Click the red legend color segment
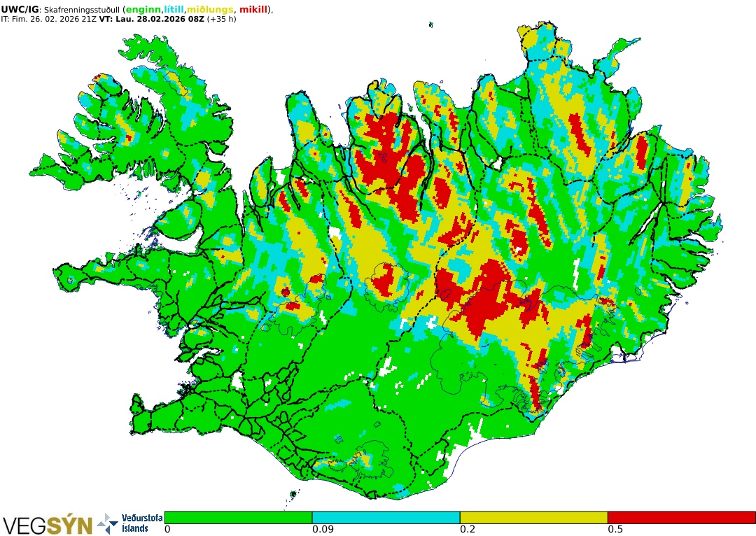 pyautogui.click(x=681, y=518)
